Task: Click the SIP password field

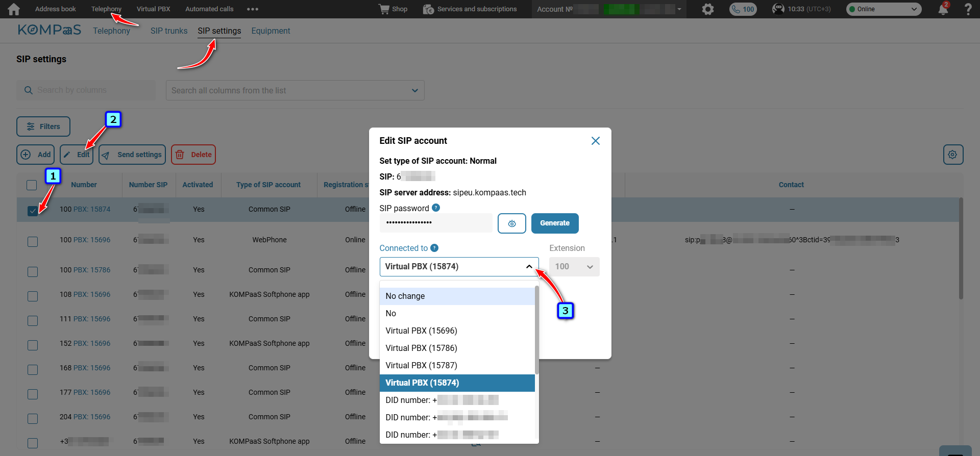Action: pos(436,223)
